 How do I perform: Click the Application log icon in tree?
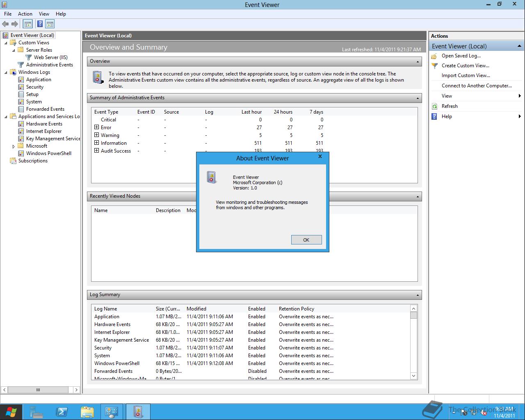point(21,80)
